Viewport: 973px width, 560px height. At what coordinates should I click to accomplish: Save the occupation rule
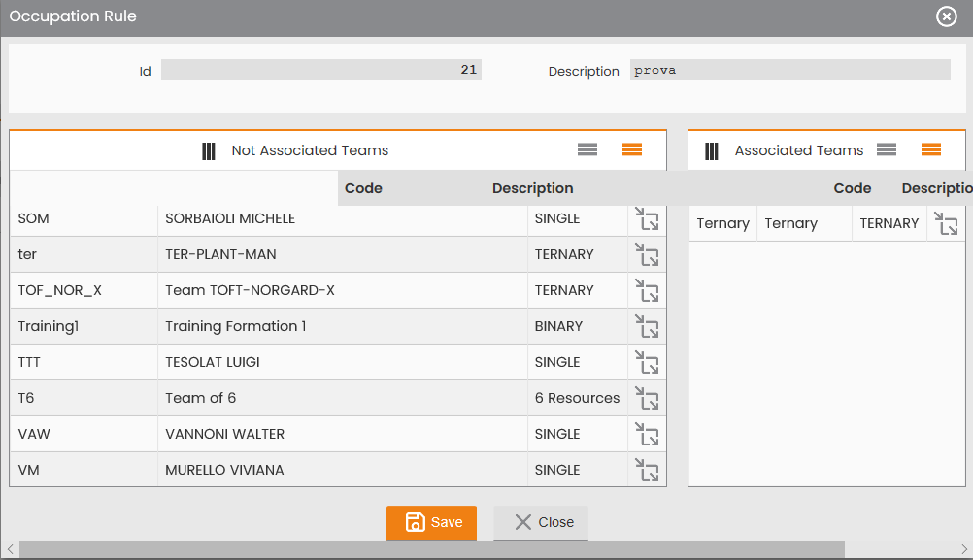coord(431,523)
